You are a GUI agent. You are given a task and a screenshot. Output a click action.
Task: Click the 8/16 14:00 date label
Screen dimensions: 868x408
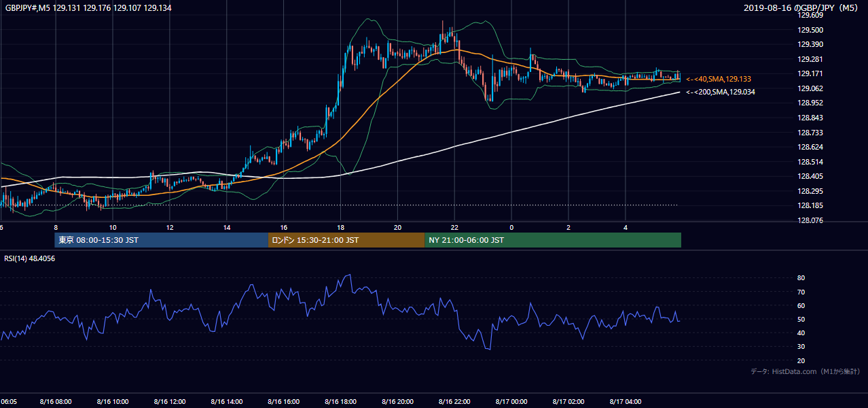[226, 402]
